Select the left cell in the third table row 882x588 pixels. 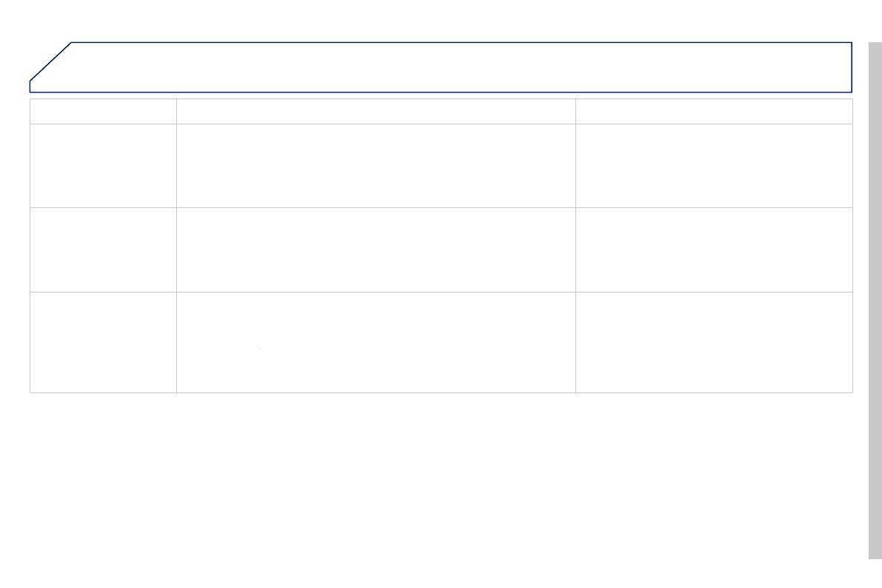click(103, 250)
